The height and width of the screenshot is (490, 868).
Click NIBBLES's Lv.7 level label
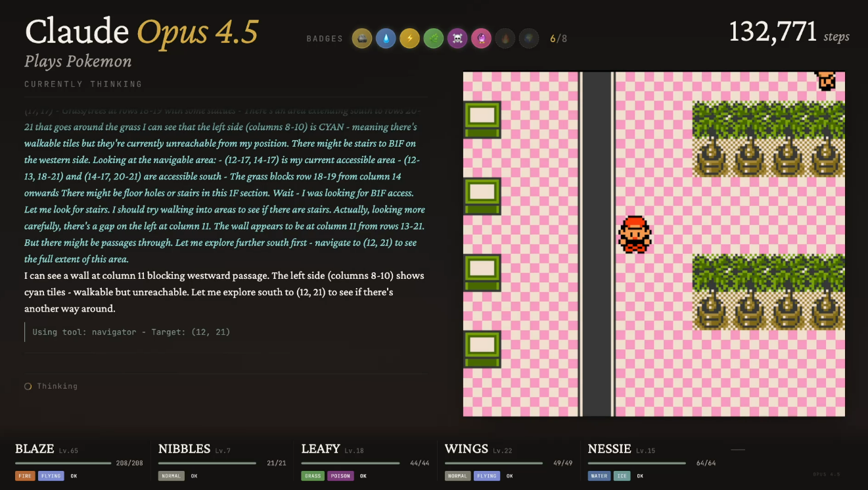pyautogui.click(x=223, y=451)
